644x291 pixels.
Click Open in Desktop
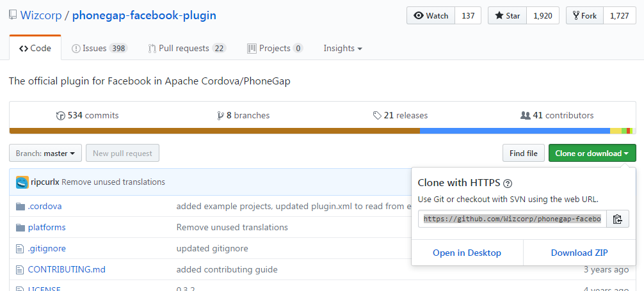click(x=467, y=253)
